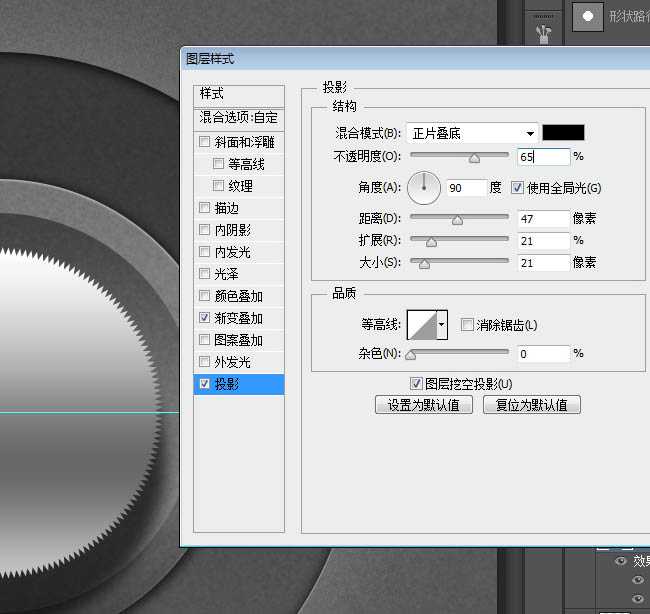Screen dimensions: 650x614
Task: Uncheck the 投影 checkbox
Action: pyautogui.click(x=204, y=383)
